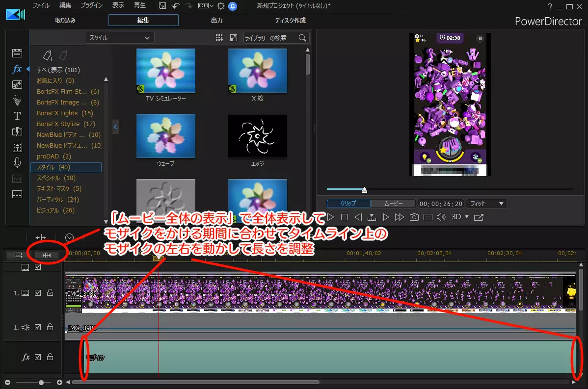
Task: Click the view entire movie timeline button
Action: tap(47, 255)
